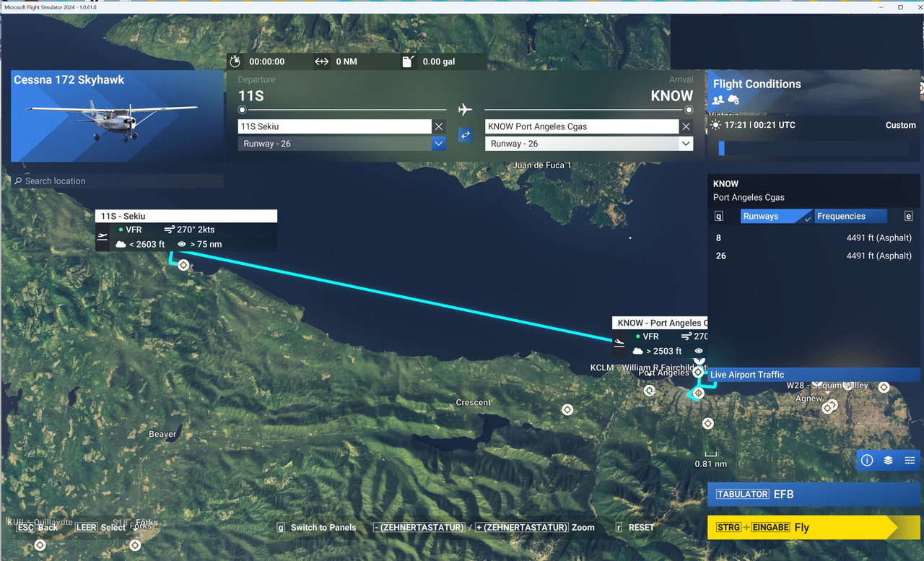Open the map layers icon

[888, 461]
